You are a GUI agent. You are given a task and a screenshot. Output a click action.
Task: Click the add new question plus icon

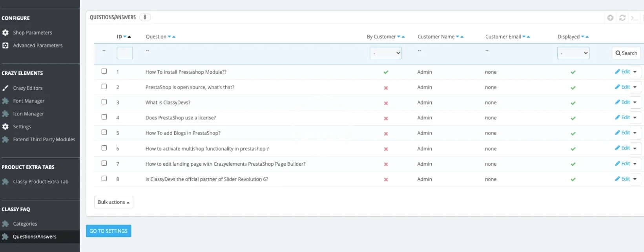point(610,18)
